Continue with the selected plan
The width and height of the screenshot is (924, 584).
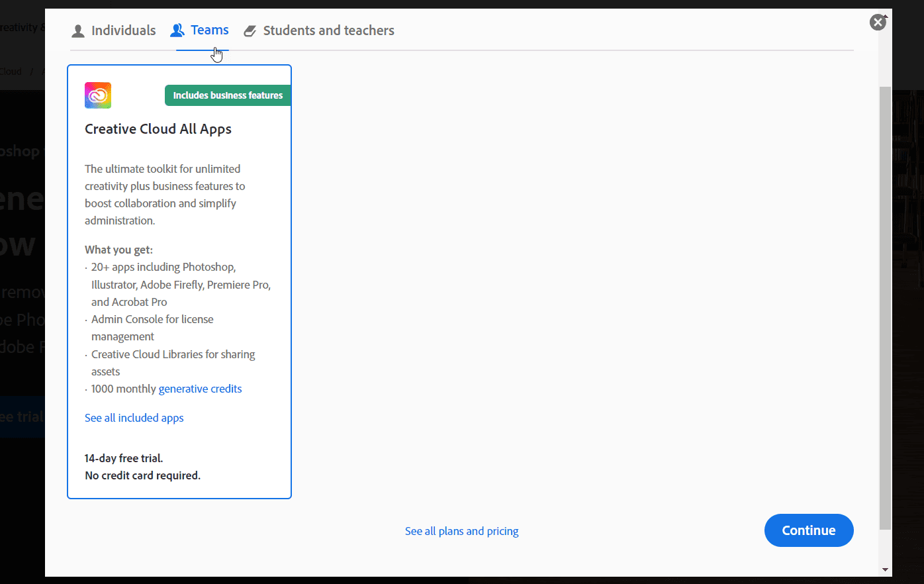tap(809, 530)
